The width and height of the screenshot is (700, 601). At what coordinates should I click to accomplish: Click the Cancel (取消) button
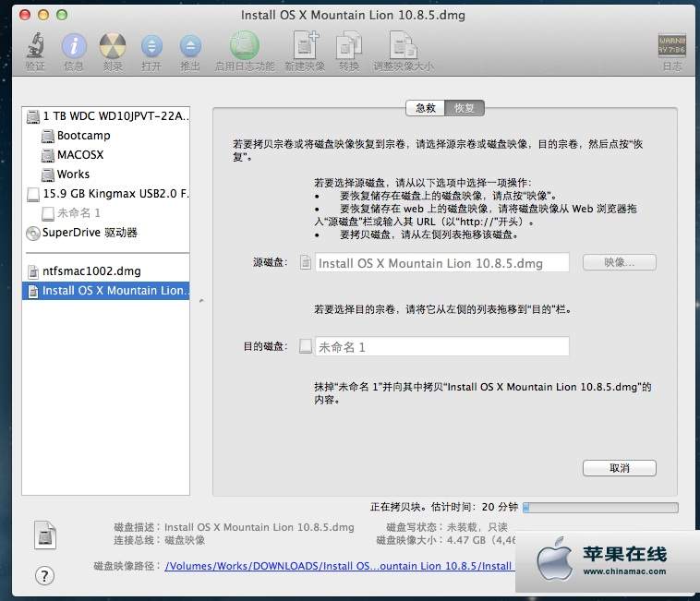[x=620, y=468]
